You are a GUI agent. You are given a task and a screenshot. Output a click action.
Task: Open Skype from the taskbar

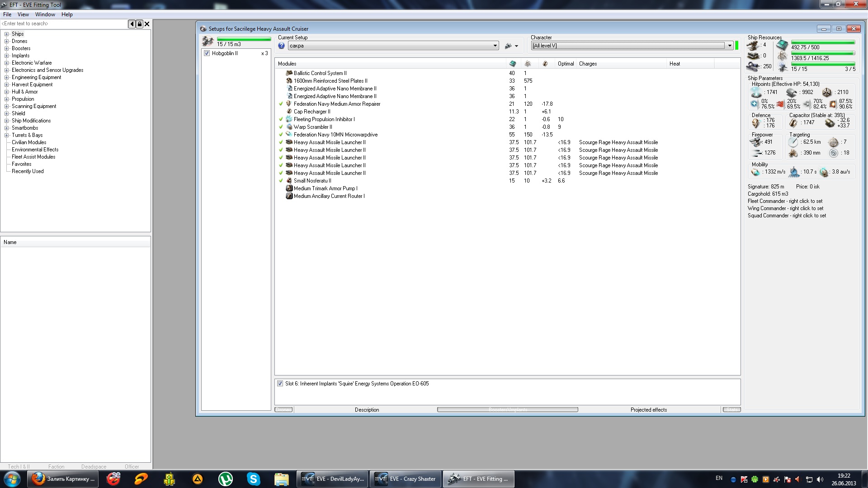tap(253, 479)
